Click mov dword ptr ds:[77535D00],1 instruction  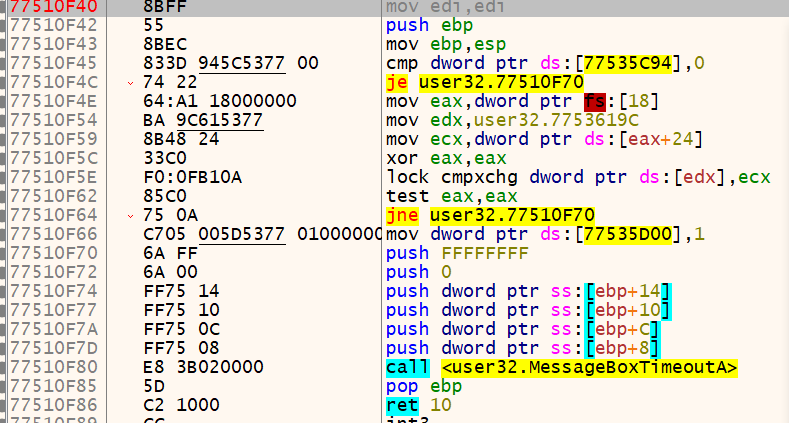tap(545, 234)
